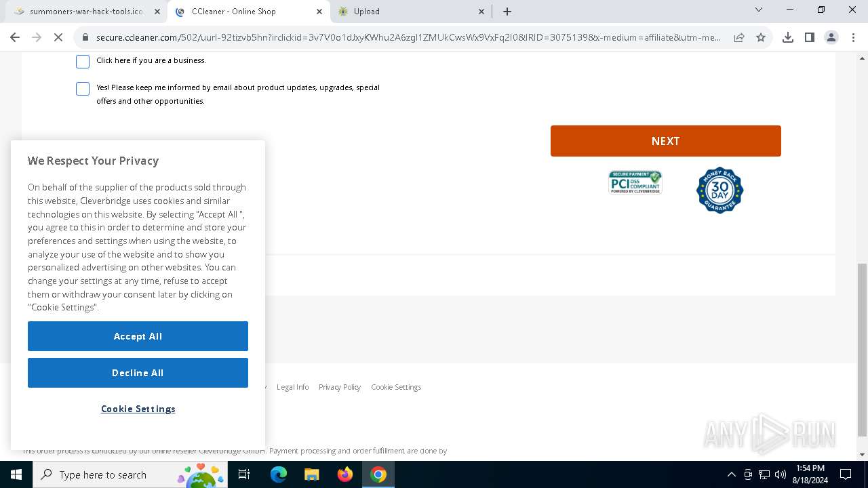Open the footer Cookie Settings link
Image resolution: width=868 pixels, height=488 pixels.
click(396, 387)
